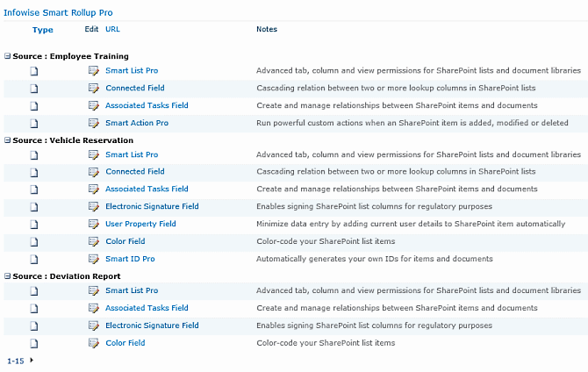Click document type icon for Connected Field under Vehicle Reservation

tap(34, 172)
